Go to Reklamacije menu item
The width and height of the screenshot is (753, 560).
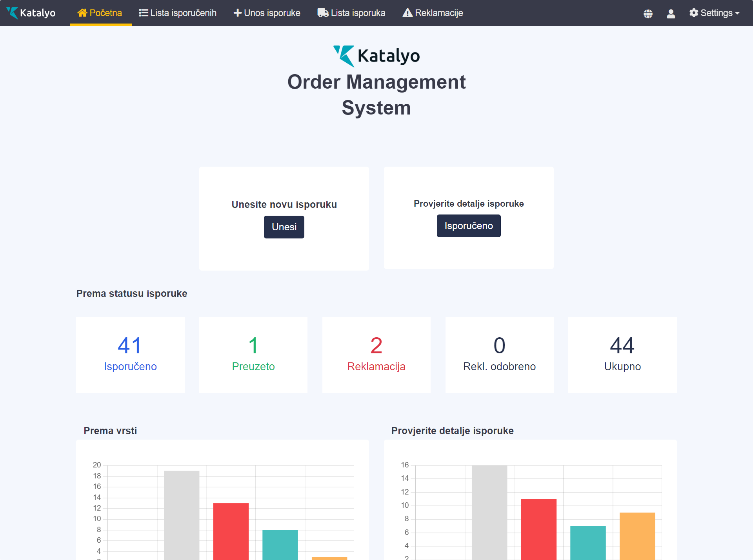[x=438, y=13]
